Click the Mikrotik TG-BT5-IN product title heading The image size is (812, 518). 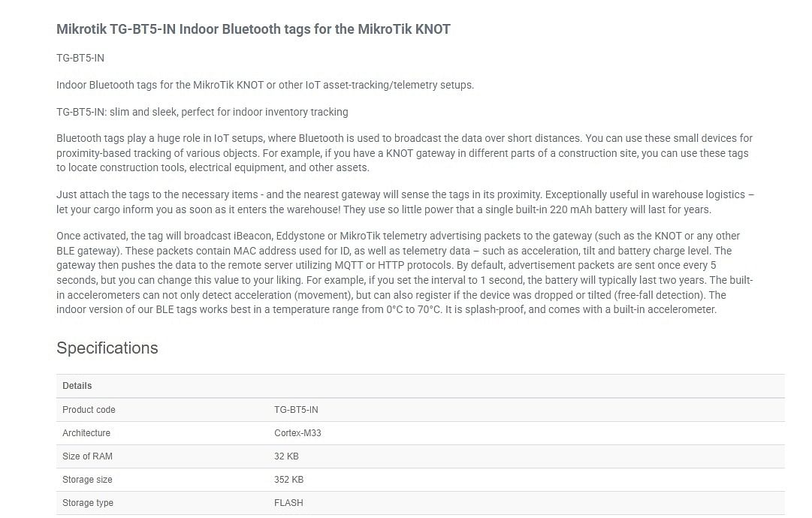253,29
